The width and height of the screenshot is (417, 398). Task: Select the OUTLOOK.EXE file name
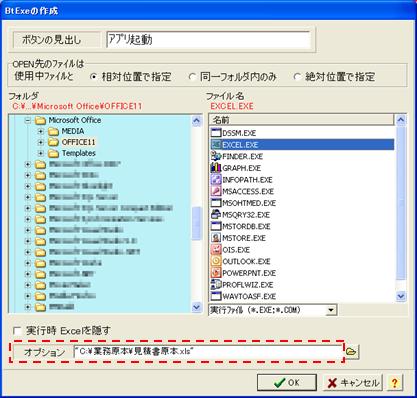246,262
